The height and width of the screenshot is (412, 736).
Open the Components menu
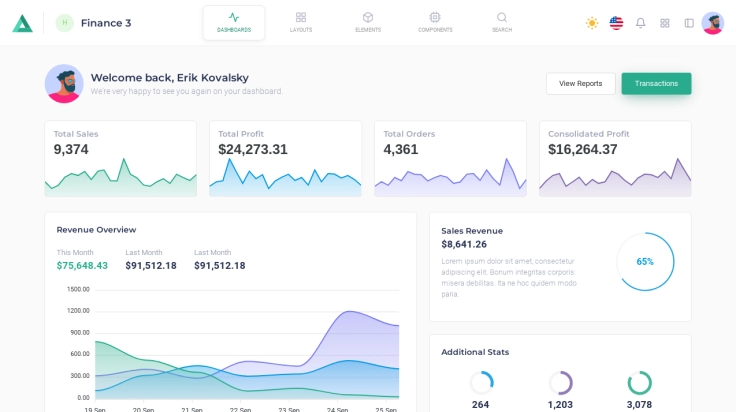pos(435,22)
